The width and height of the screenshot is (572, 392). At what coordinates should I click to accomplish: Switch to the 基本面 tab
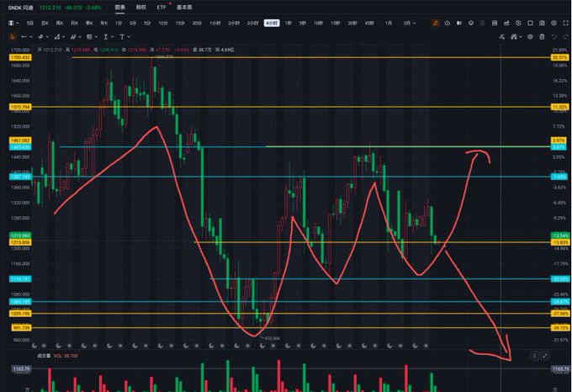click(184, 8)
